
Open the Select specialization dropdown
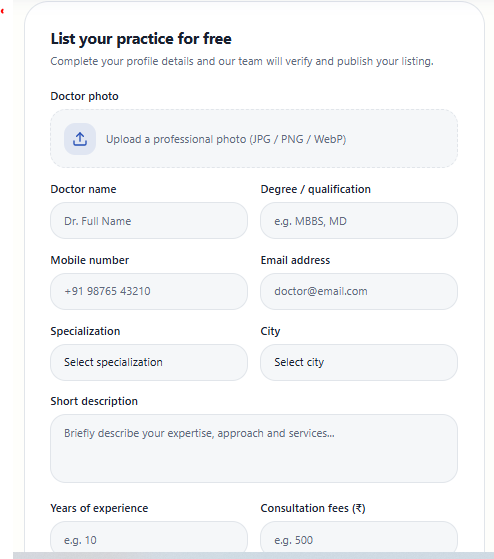(149, 362)
